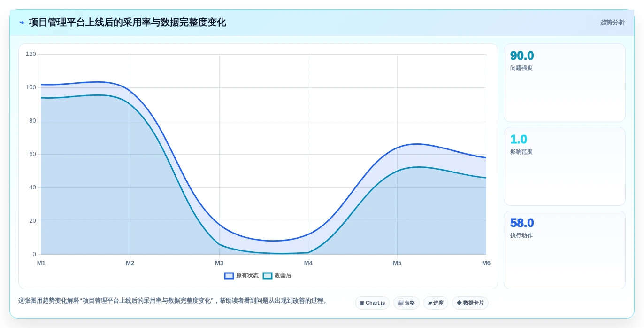Screen dimensions: 644x328
Task: Click the description text below the chart
Action: coord(173,301)
